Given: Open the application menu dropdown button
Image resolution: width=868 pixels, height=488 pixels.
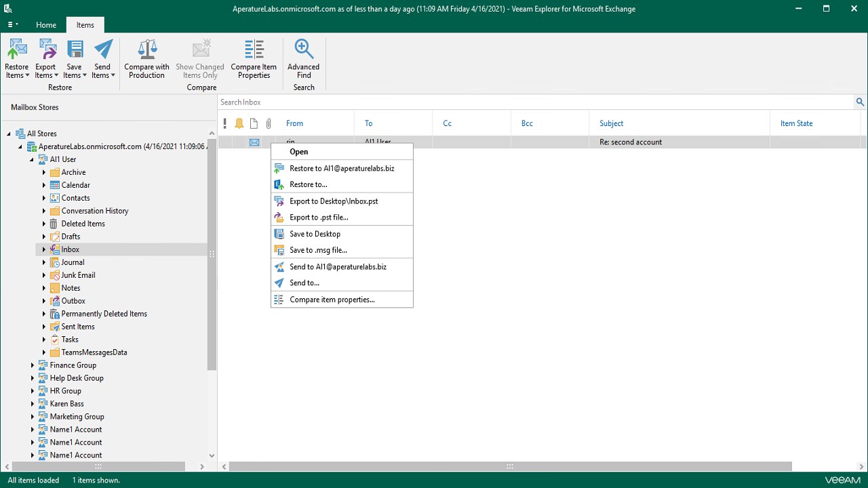Looking at the screenshot, I should pos(13,24).
